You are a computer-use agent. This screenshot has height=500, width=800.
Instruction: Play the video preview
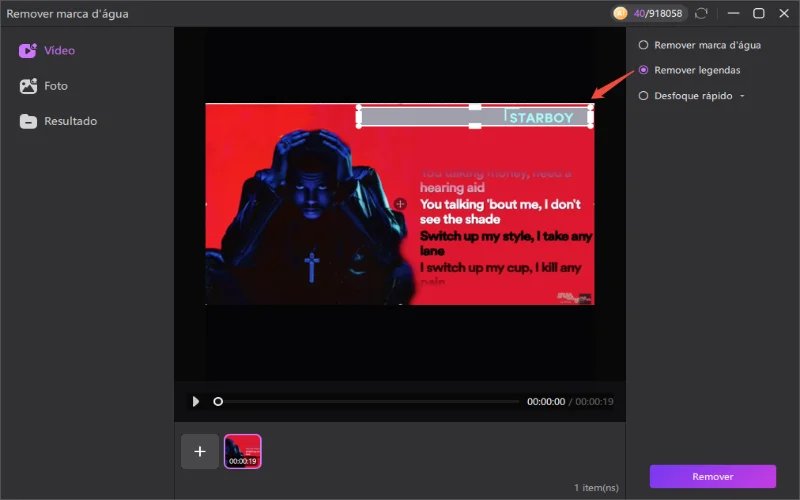(x=195, y=402)
